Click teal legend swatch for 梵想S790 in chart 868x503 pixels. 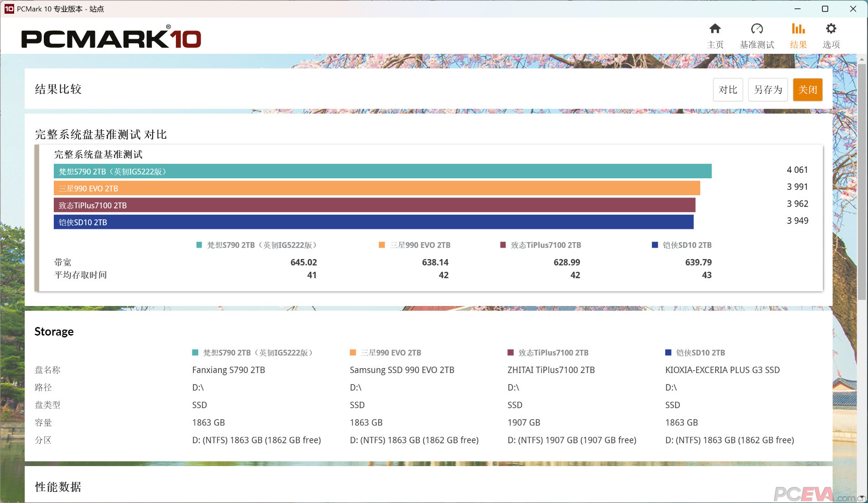pyautogui.click(x=199, y=245)
